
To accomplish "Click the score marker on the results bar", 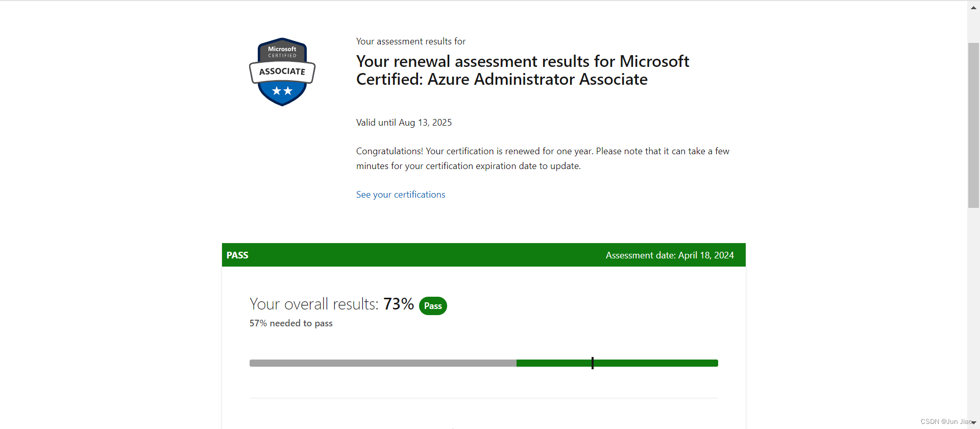I will click(x=593, y=363).
